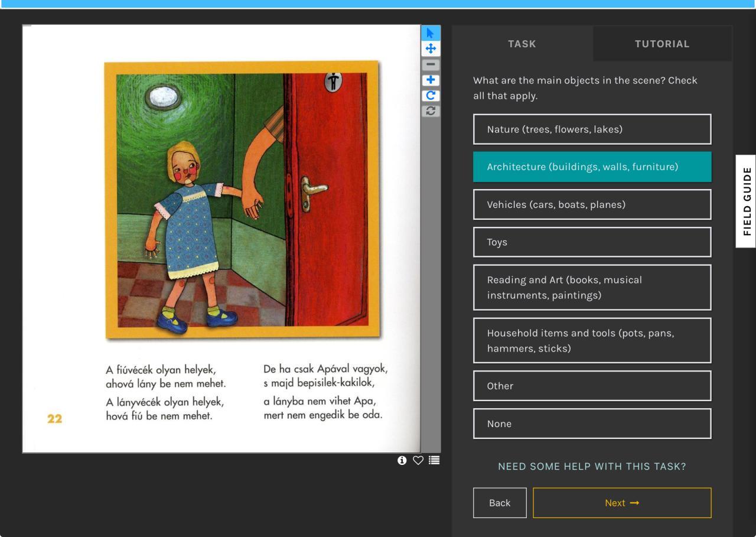Favorite this subject with the heart icon
Image resolution: width=756 pixels, height=537 pixels.
(x=418, y=460)
